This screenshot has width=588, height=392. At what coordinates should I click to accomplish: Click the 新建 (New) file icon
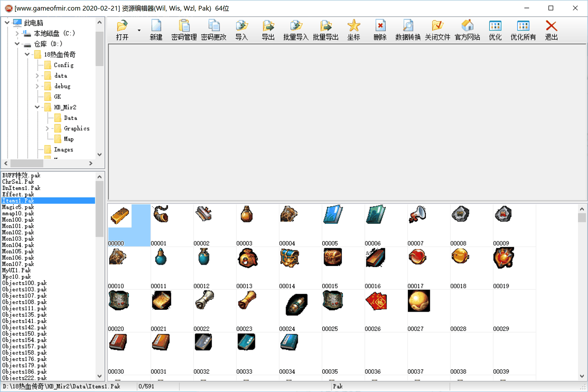(156, 30)
